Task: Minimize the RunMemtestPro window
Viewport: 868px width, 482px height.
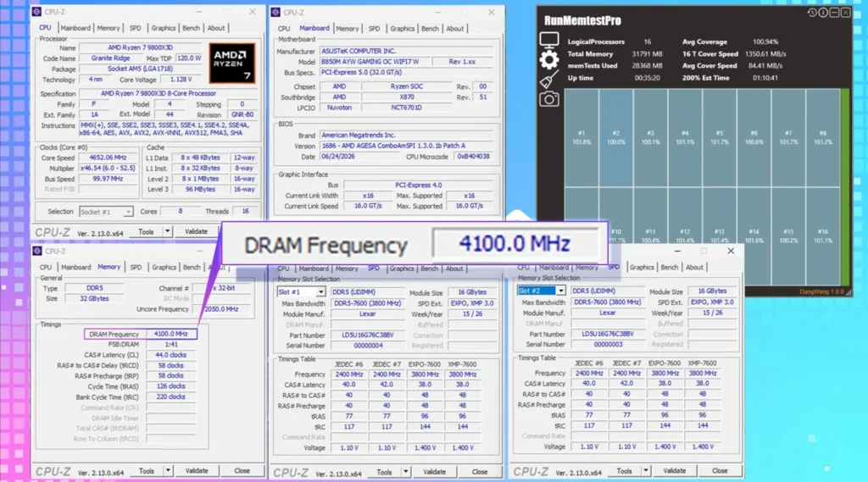Action: click(834, 12)
